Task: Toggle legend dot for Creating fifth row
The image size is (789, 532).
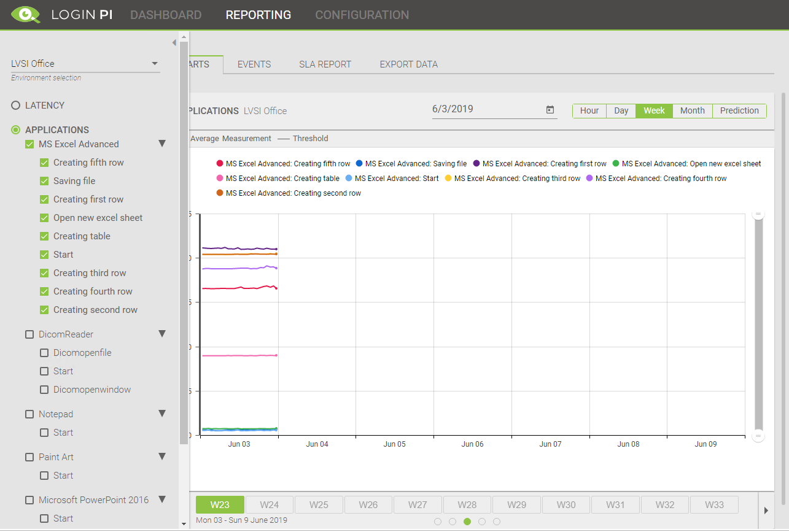Action: [220, 164]
